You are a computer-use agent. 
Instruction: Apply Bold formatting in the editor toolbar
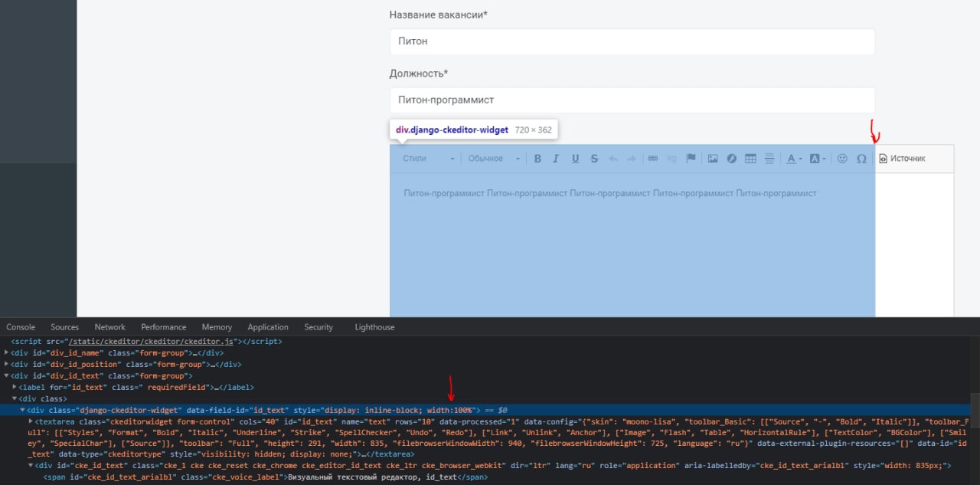click(x=537, y=159)
